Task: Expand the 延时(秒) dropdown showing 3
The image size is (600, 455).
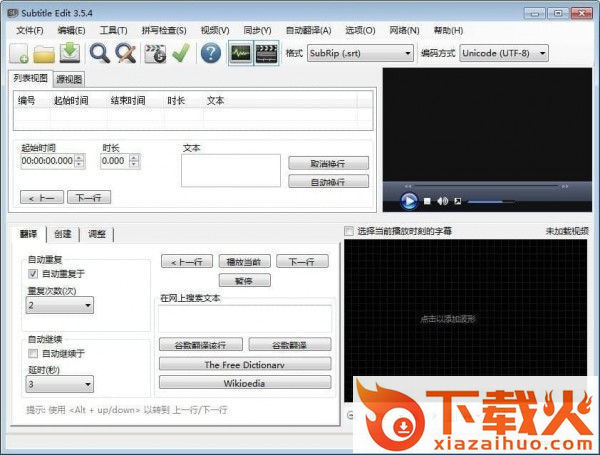Action: 60,384
